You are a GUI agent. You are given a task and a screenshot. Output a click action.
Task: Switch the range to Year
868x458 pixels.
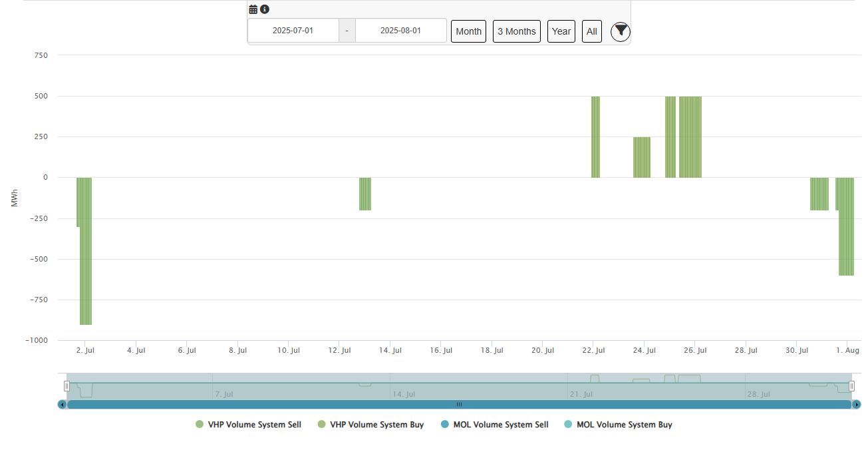tap(561, 31)
